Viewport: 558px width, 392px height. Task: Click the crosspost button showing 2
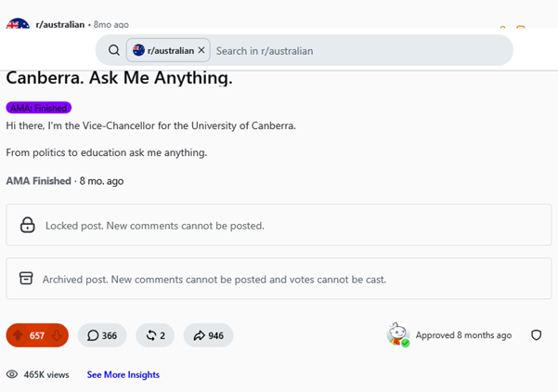[155, 335]
